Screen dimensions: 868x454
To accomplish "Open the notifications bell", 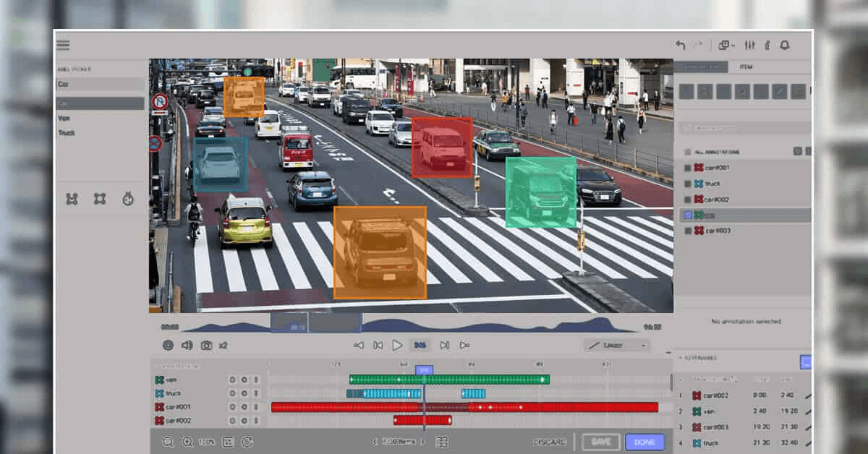I will [786, 46].
